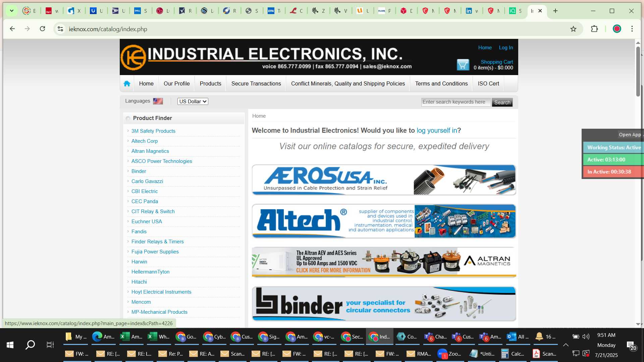Viewport: 644px width, 362px height.
Task: Open Zoom app in taskbar
Action: point(449,354)
